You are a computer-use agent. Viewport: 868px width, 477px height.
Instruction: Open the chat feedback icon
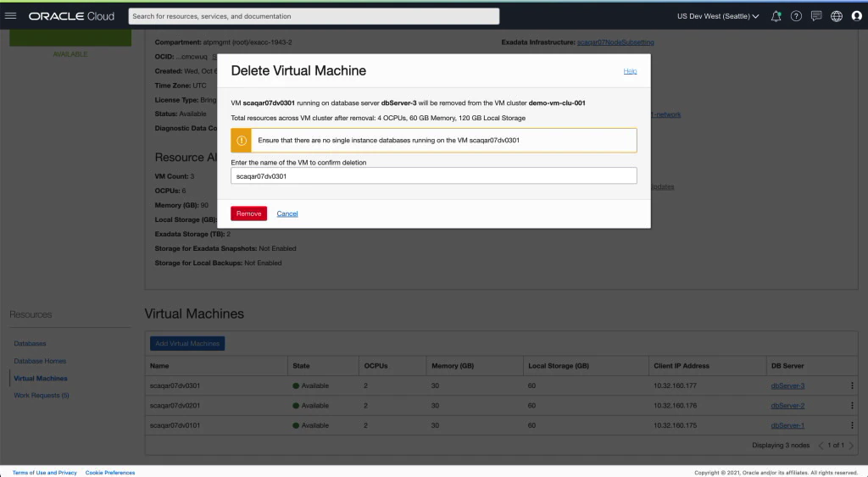[x=816, y=16]
